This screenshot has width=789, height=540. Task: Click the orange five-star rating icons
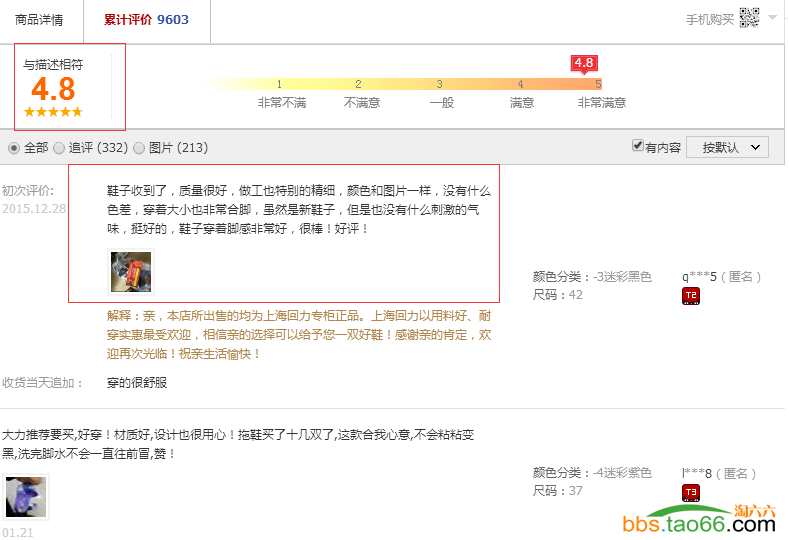pos(53,112)
